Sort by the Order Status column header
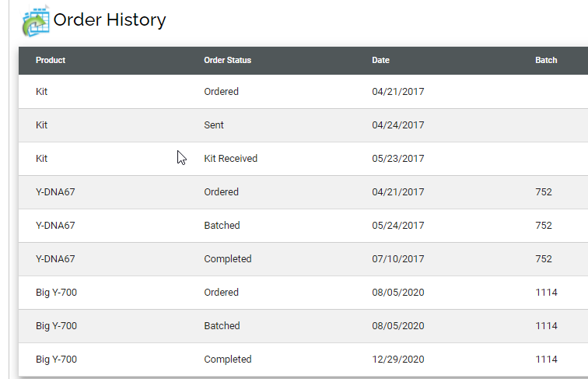Viewport: 588px width, 379px height. (x=227, y=61)
